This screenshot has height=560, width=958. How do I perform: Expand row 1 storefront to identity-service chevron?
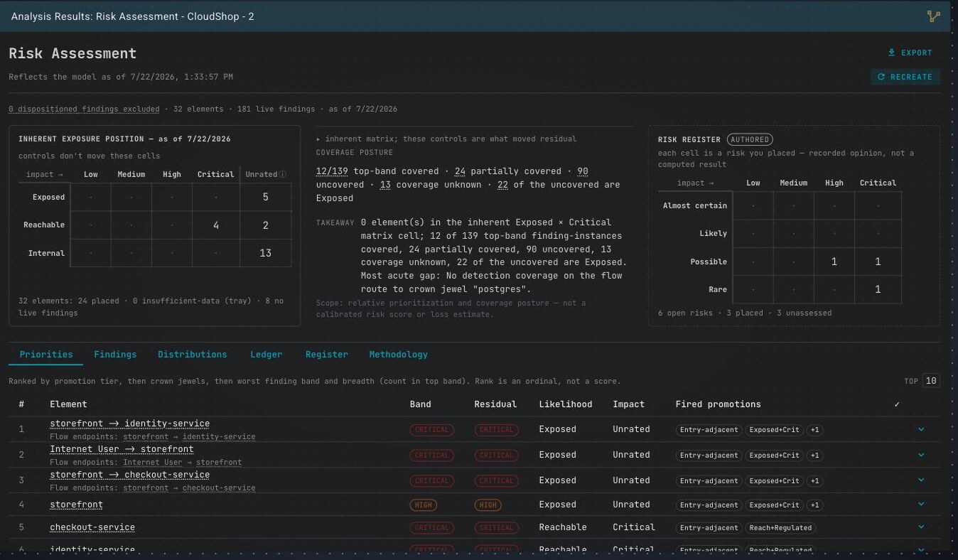pos(921,429)
